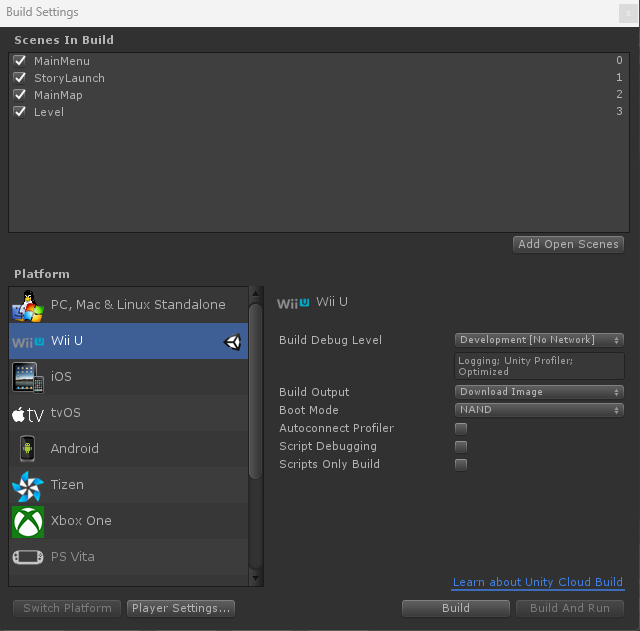This screenshot has height=631, width=640.
Task: Uncheck the StoryLaunch scene checkbox
Action: coord(19,78)
